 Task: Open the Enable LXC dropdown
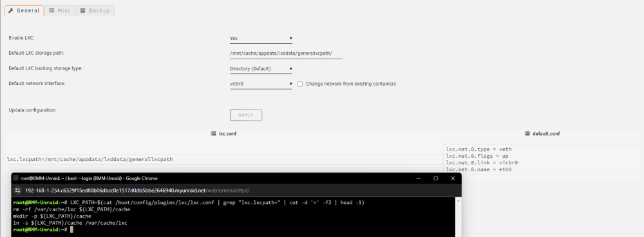(261, 38)
